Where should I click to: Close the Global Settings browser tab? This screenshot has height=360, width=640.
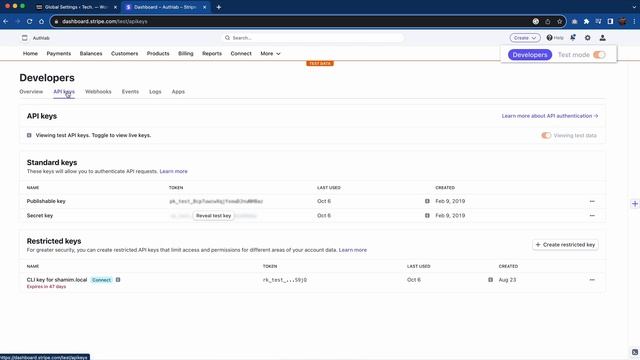pos(115,7)
